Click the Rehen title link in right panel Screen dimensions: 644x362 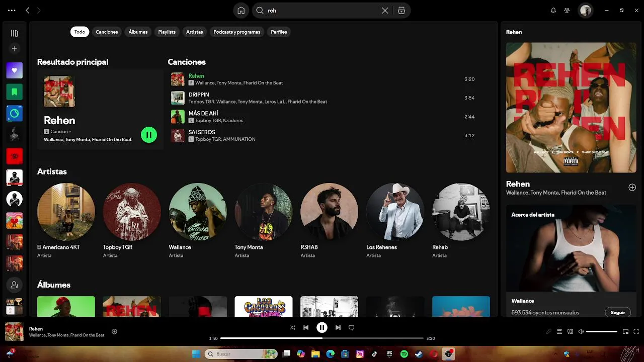coord(518,184)
